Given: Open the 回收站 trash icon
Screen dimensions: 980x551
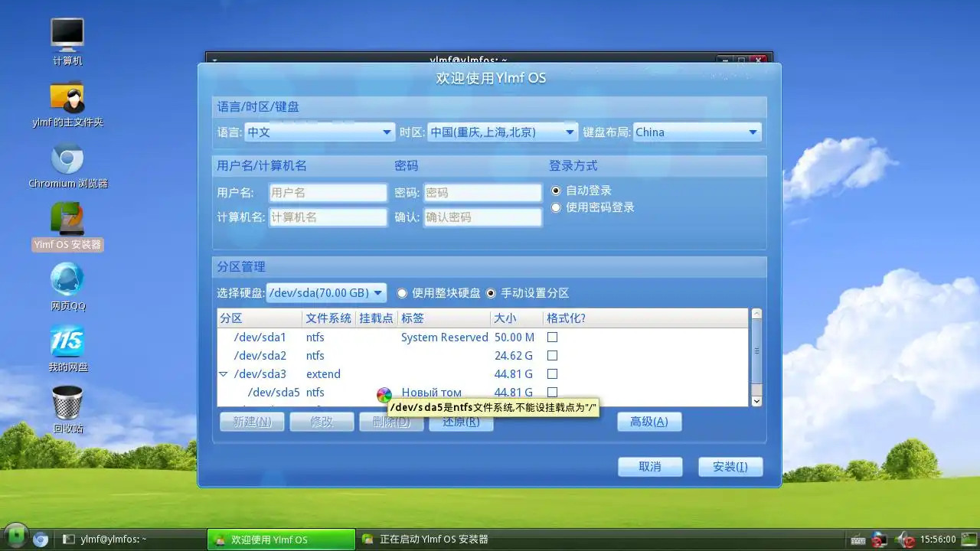Looking at the screenshot, I should click(67, 409).
